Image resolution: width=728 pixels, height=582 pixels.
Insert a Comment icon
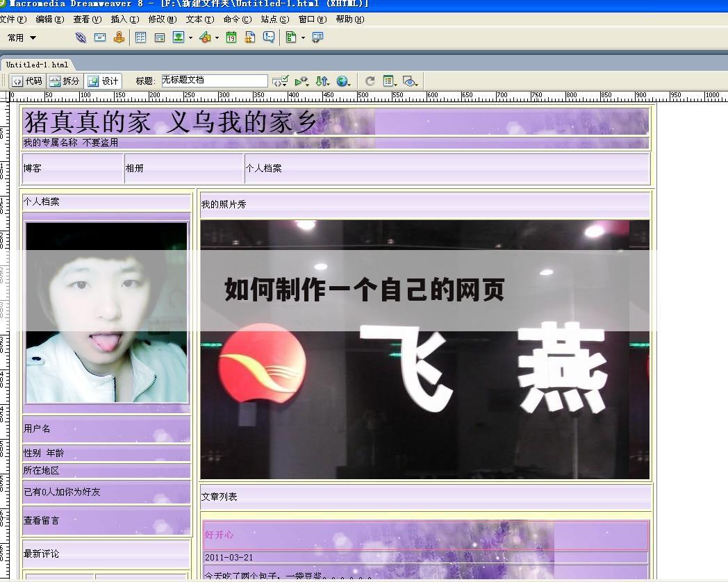(x=269, y=38)
